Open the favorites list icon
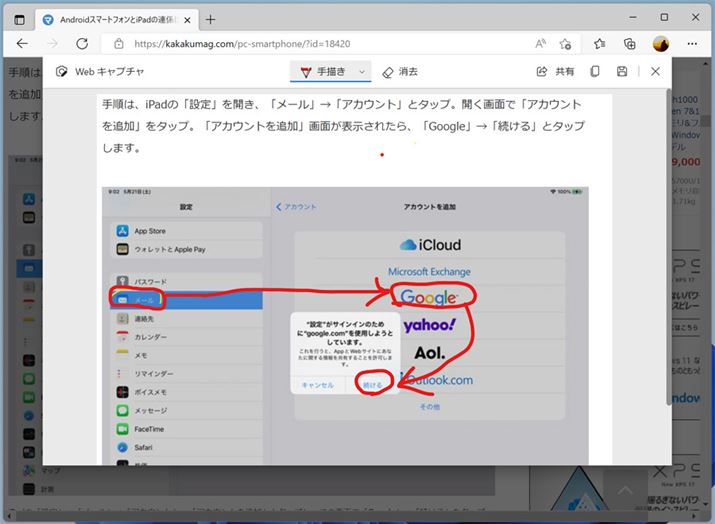Viewport: 715px width, 524px height. tap(599, 44)
